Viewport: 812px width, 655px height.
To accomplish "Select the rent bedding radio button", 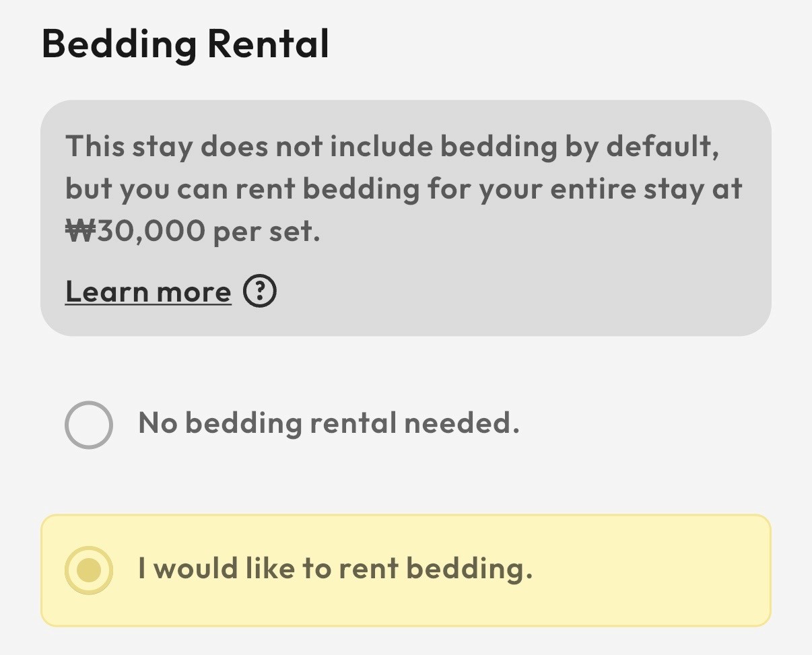I will click(89, 570).
